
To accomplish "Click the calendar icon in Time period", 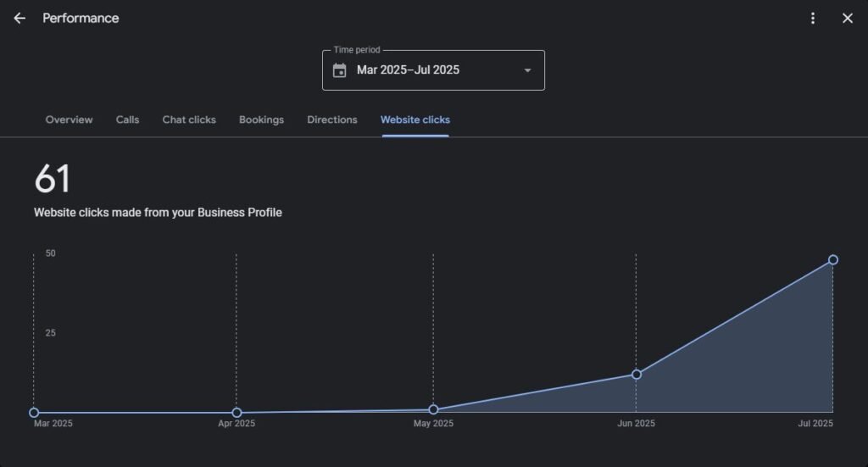I will 340,70.
